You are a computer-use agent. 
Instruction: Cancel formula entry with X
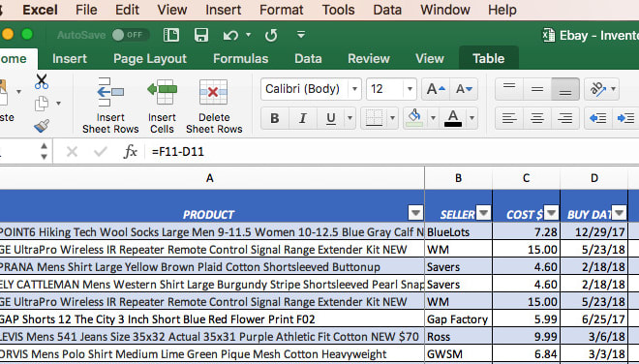tap(73, 152)
